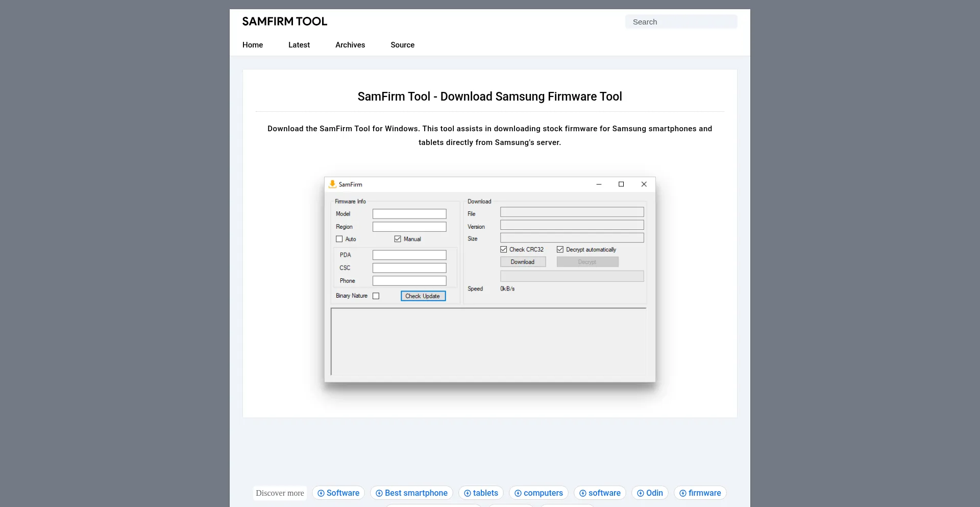Image resolution: width=980 pixels, height=507 pixels.
Task: Open the Source menu link
Action: point(403,45)
